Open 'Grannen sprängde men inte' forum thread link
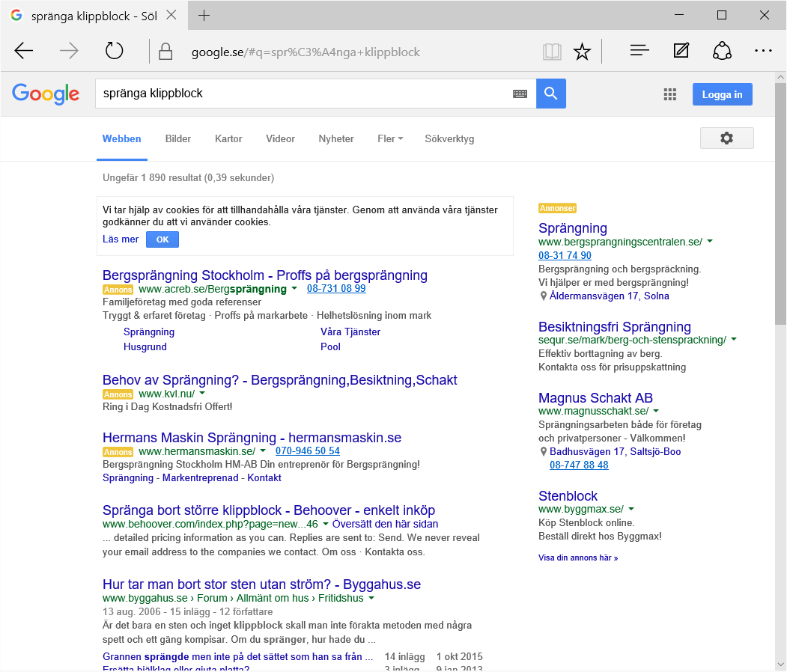787x672 pixels. pyautogui.click(x=238, y=657)
